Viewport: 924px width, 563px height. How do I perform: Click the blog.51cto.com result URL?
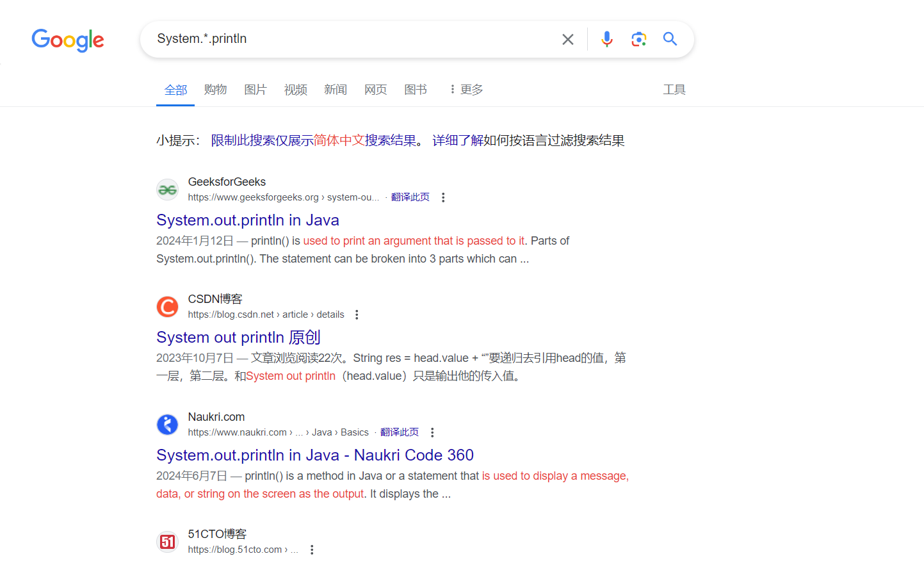point(243,550)
